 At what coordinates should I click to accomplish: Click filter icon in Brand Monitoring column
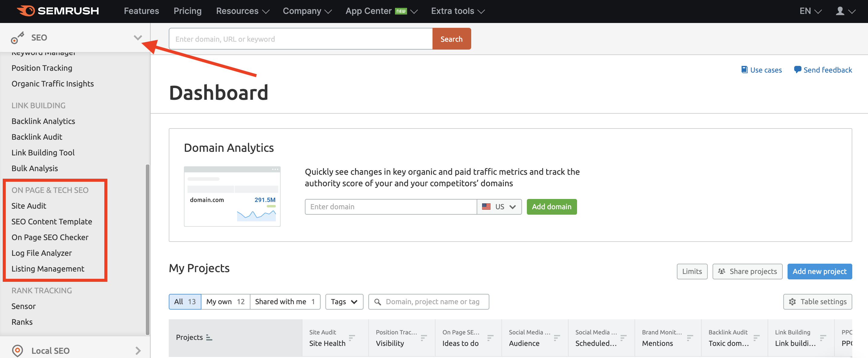coord(690,337)
